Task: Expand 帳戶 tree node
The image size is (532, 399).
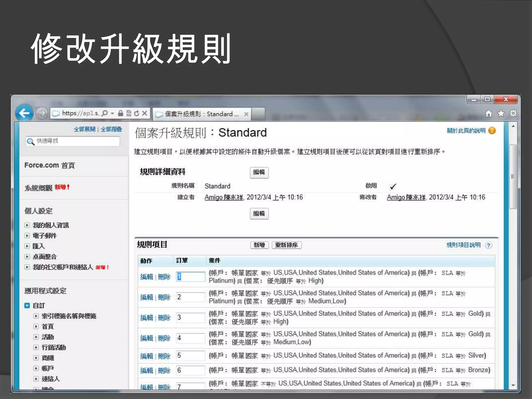Action: pyautogui.click(x=36, y=368)
